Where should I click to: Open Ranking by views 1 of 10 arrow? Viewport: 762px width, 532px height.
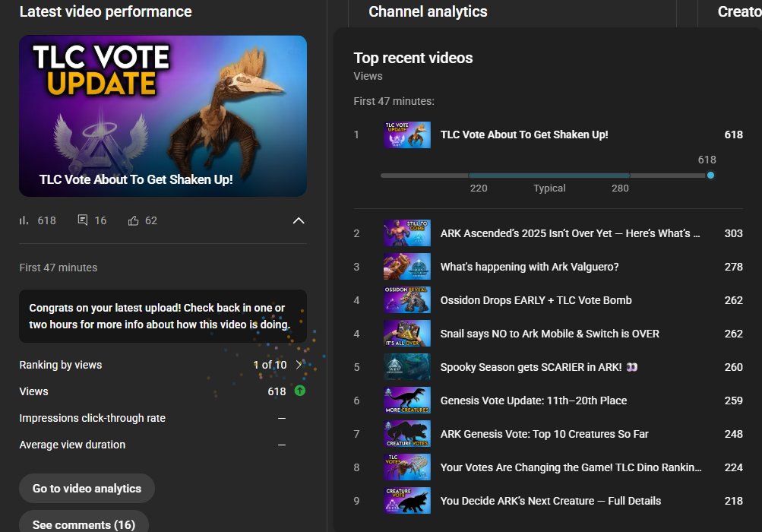pos(299,364)
